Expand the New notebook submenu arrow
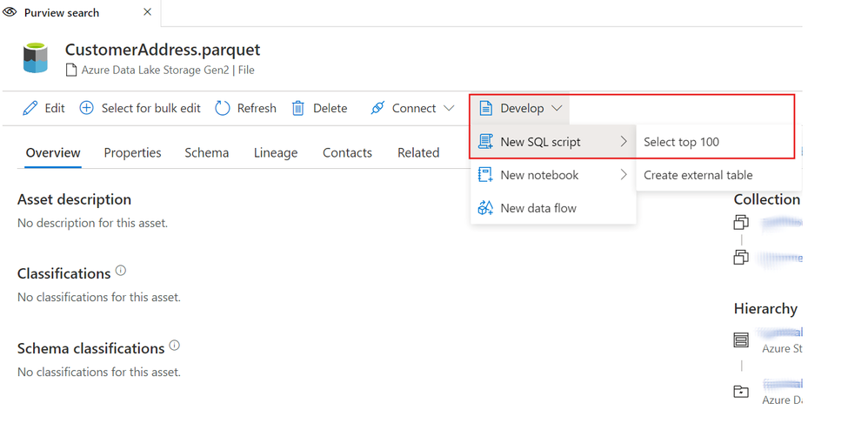The width and height of the screenshot is (868, 437). tap(624, 174)
